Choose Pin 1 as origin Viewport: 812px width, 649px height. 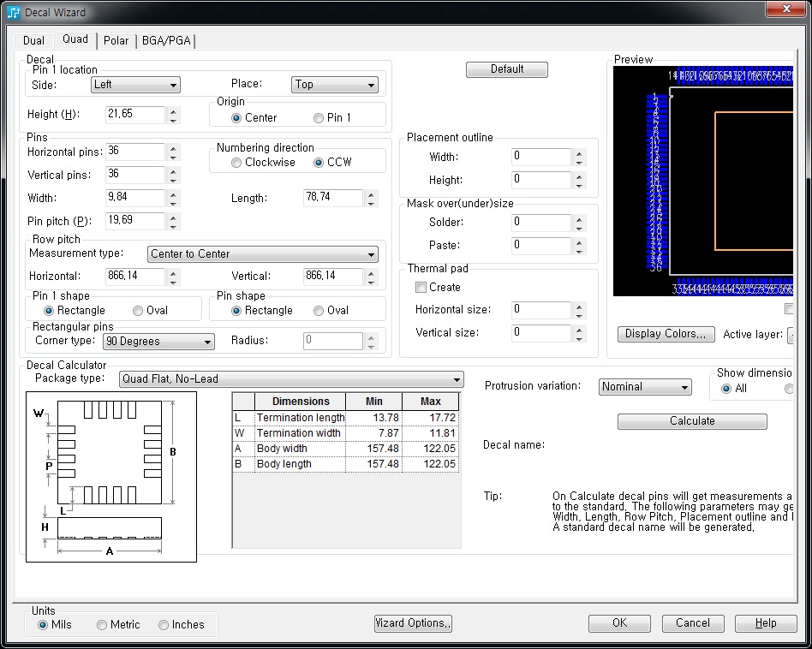[319, 118]
